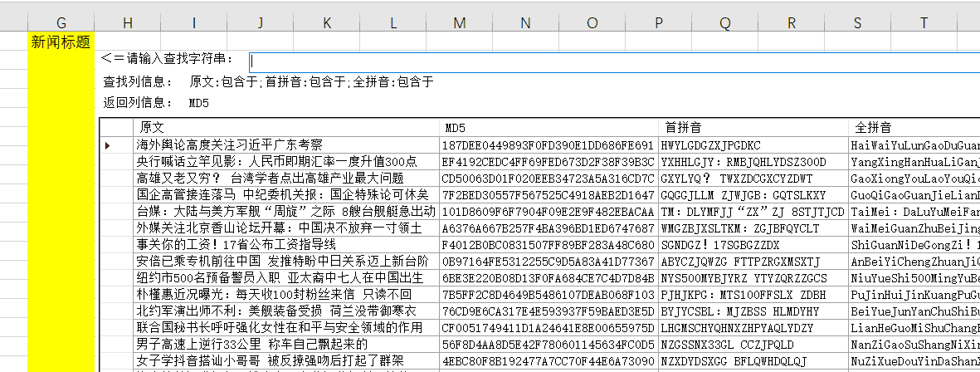Select row 外媒关注北京香山论坛开幕 headline
The height and width of the screenshot is (372, 980).
click(x=286, y=228)
